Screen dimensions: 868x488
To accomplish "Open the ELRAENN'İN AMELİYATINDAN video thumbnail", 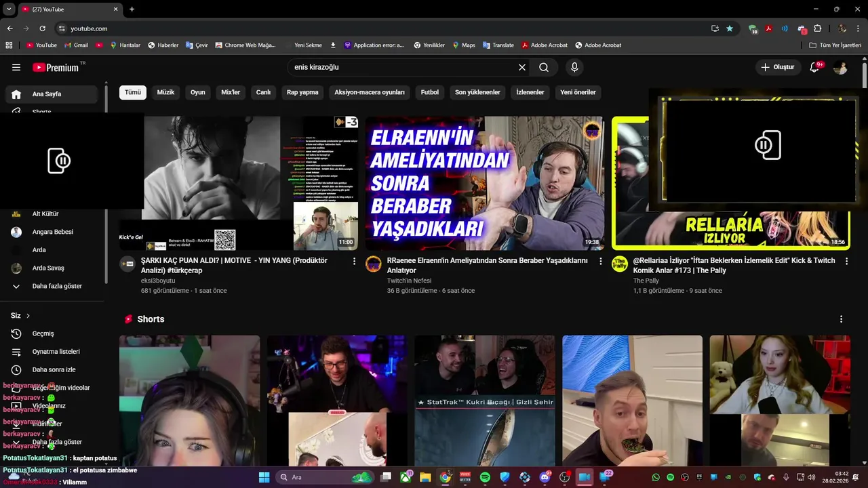I will pos(485,184).
